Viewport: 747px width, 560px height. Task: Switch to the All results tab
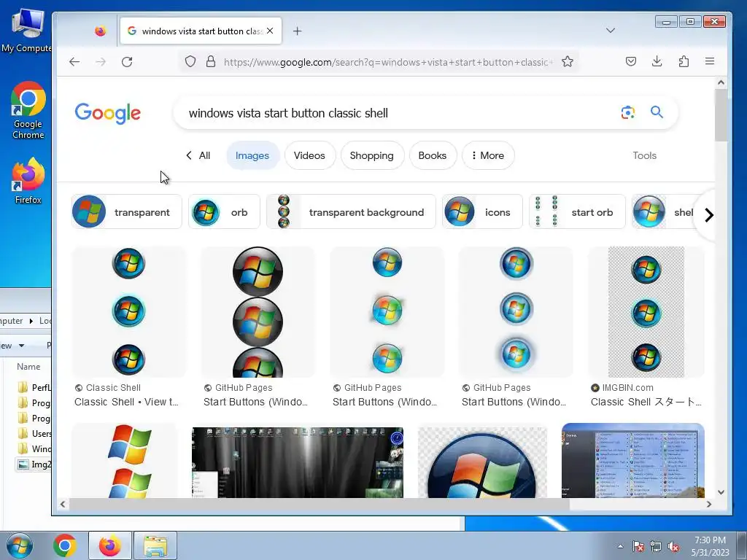[x=198, y=155]
